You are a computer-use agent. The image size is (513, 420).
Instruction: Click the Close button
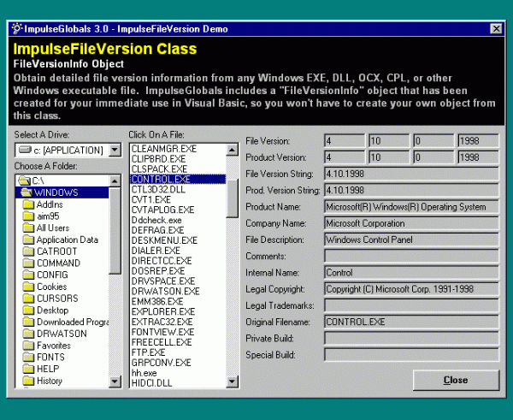(x=456, y=380)
